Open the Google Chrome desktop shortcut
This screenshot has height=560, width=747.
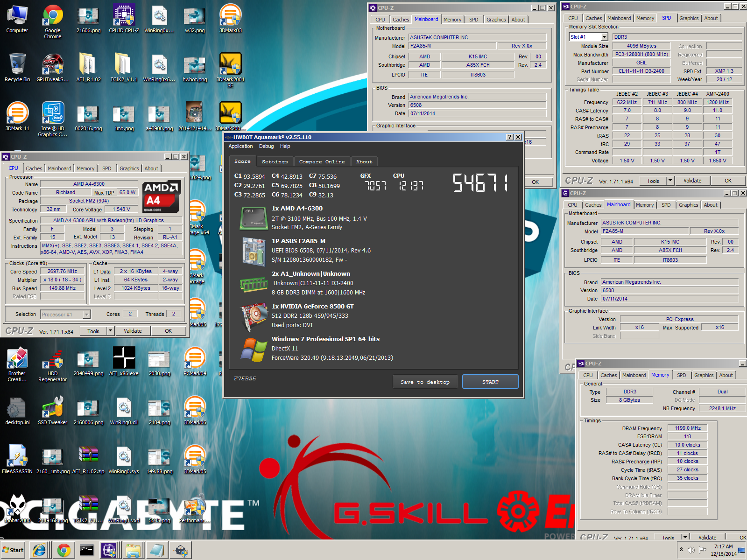pos(53,21)
